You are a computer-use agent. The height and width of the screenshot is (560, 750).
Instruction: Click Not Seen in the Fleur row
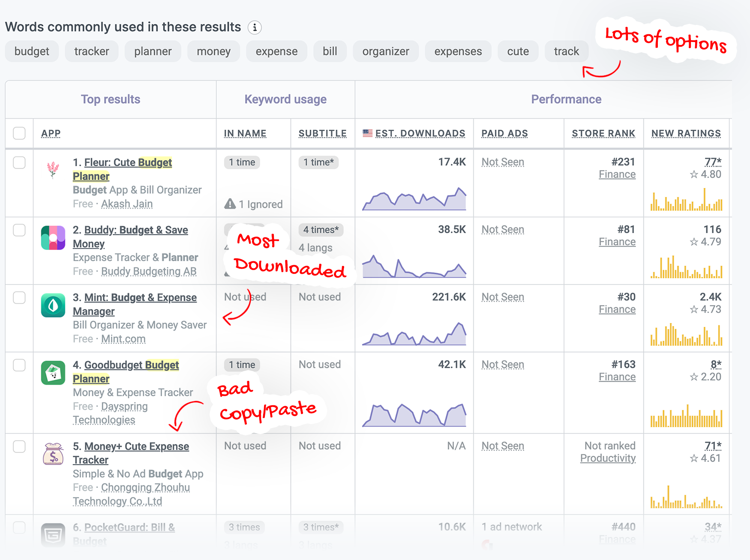[x=503, y=162]
